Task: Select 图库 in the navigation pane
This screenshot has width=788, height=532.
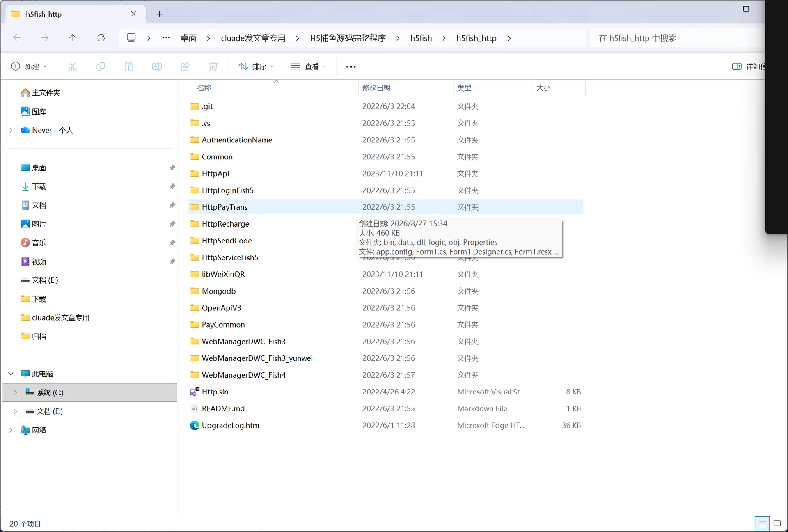Action: click(x=33, y=111)
